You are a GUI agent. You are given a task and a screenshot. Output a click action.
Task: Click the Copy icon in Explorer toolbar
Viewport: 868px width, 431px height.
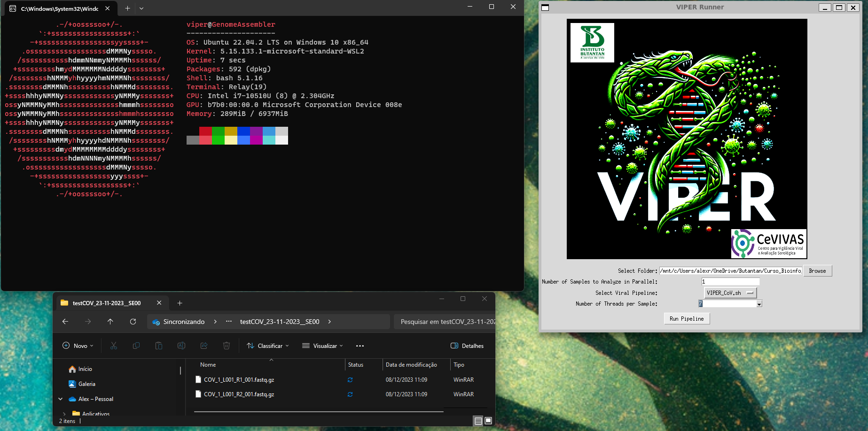click(136, 346)
